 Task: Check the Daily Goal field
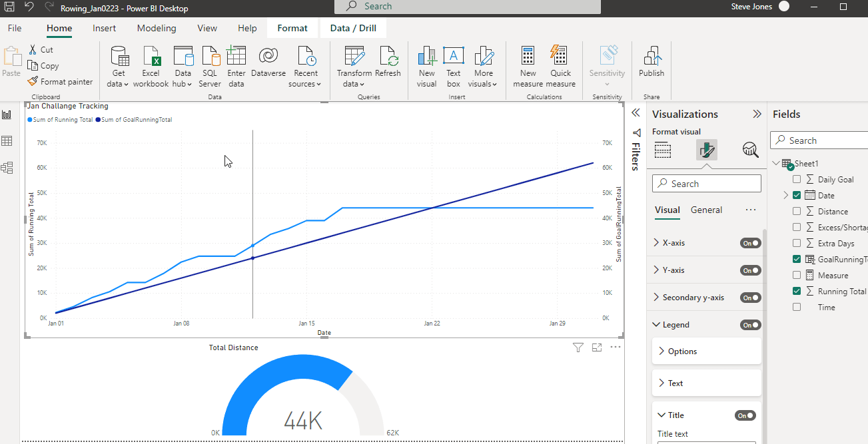click(x=797, y=180)
